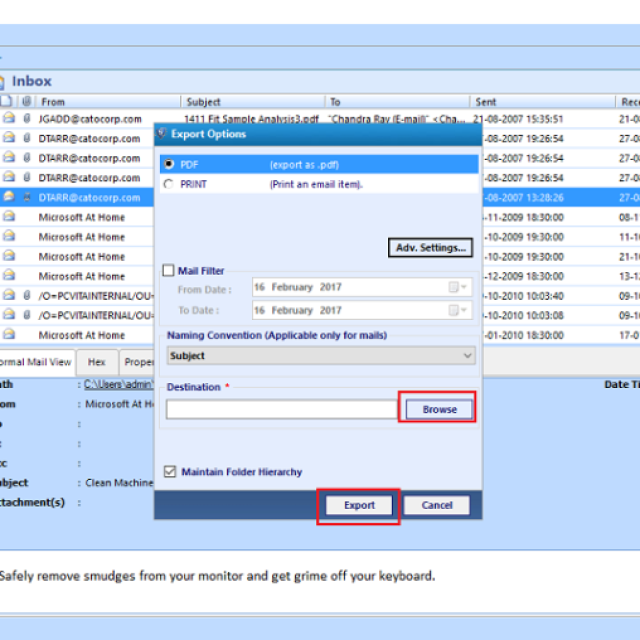
Task: Open the Properties tab
Action: (137, 362)
